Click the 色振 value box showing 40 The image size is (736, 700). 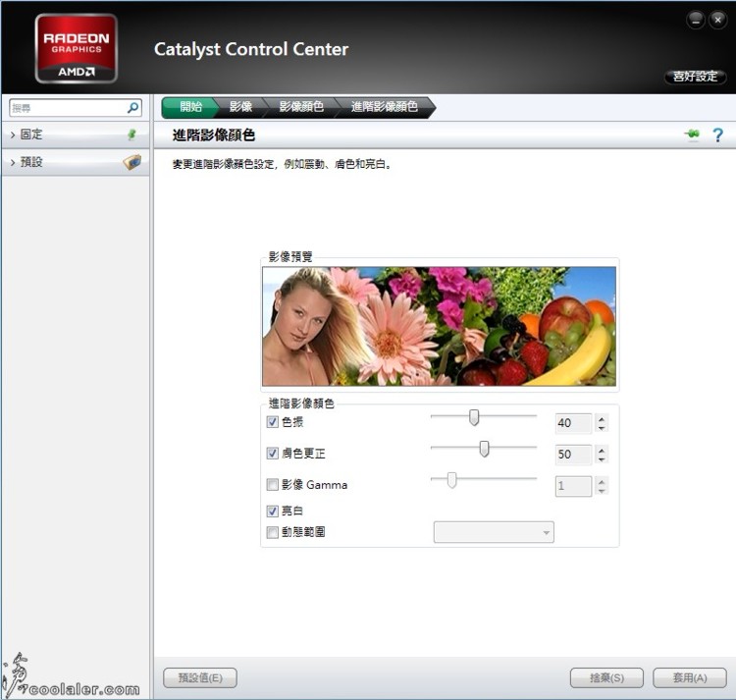[x=573, y=423]
